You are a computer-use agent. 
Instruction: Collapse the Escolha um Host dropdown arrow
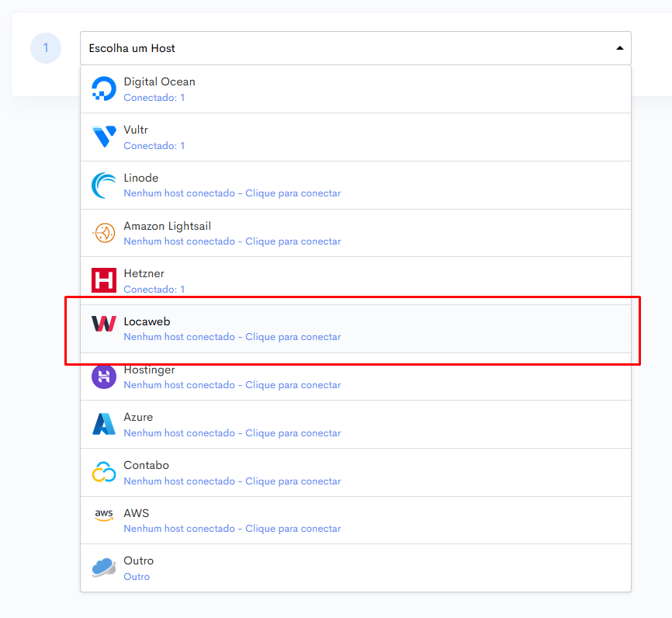click(x=619, y=48)
